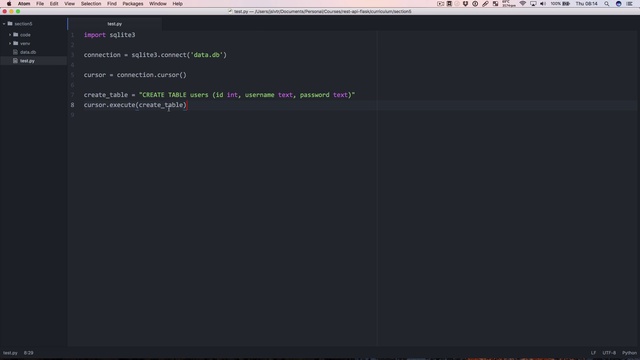Select the venv folder name
The height and width of the screenshot is (360, 640).
(x=25, y=44)
